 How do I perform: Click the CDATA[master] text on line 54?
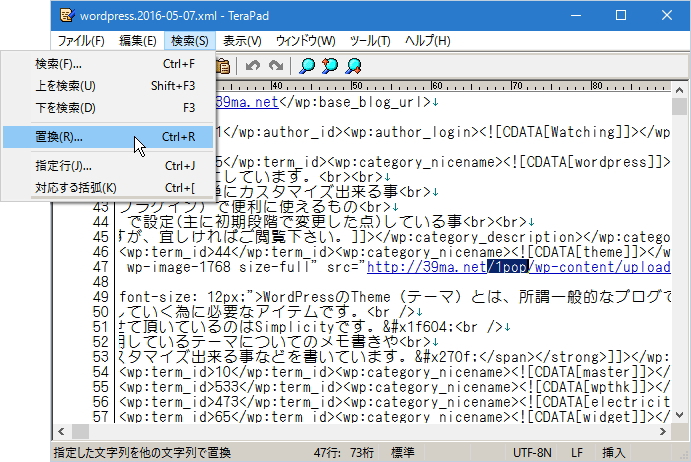pos(588,372)
